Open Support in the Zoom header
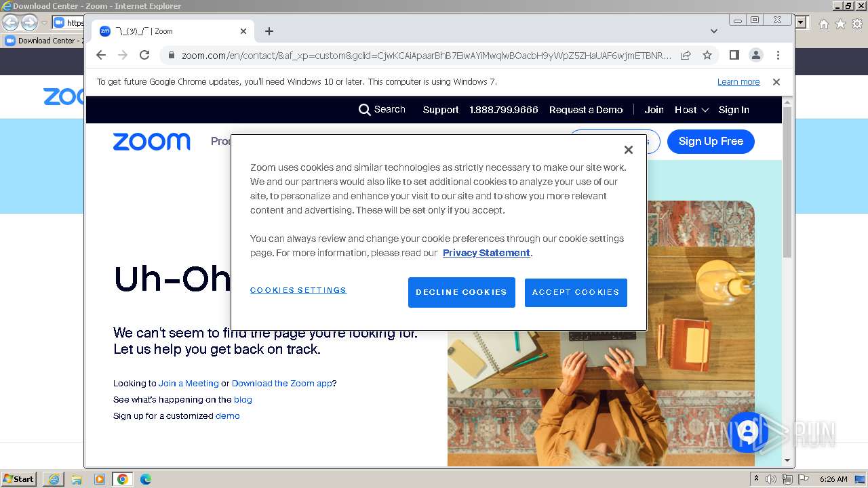Image resolution: width=868 pixels, height=488 pixels. (x=441, y=110)
